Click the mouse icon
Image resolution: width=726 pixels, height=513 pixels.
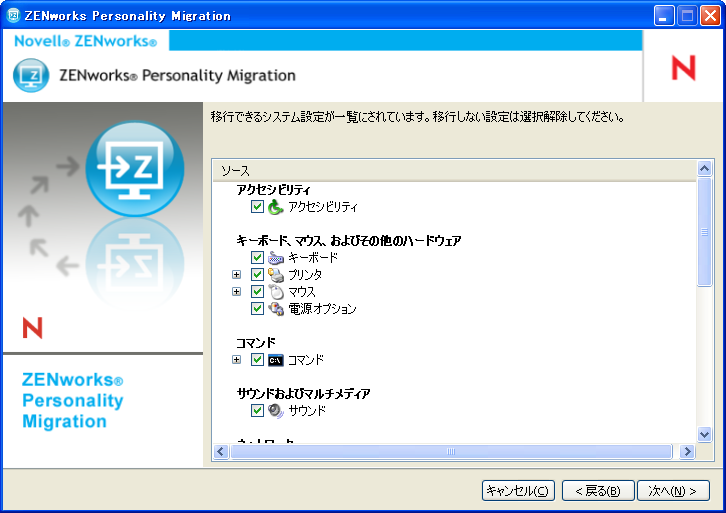point(275,292)
